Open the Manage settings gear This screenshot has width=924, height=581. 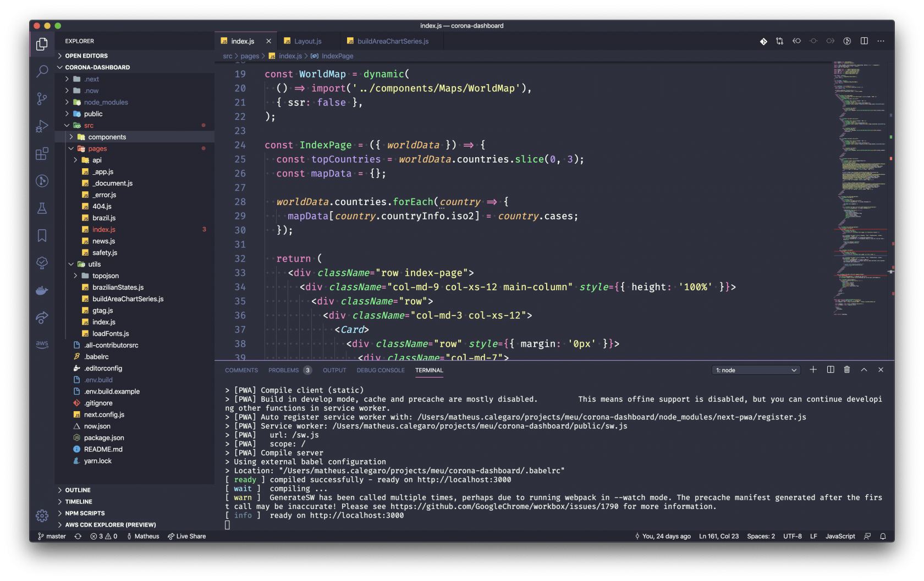point(42,516)
